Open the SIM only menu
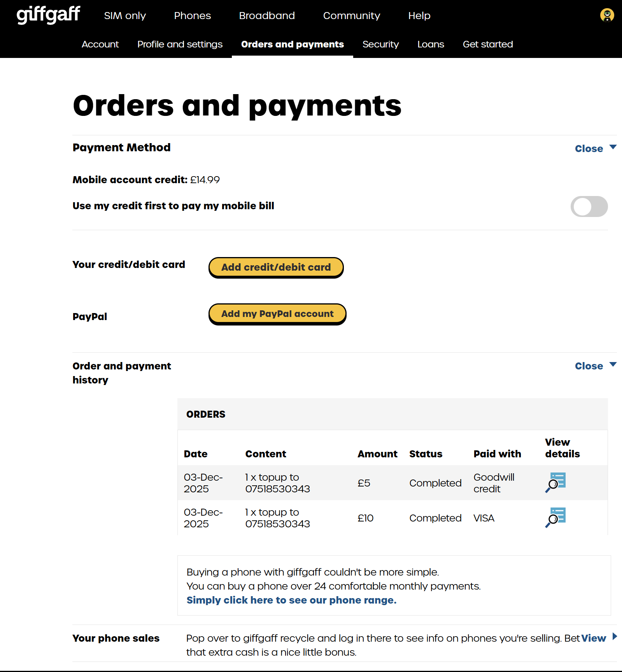The height and width of the screenshot is (672, 622). tap(125, 16)
